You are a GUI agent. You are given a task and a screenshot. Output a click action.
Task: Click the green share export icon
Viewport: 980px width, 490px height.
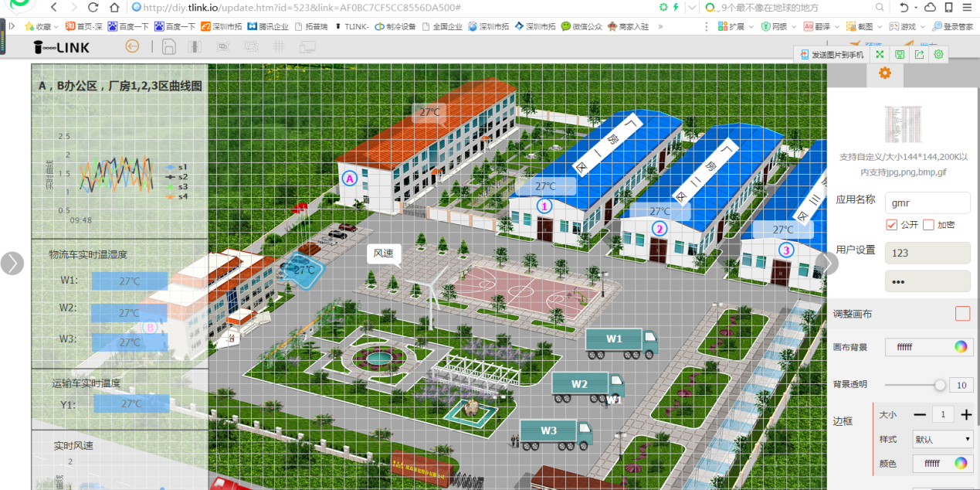[x=919, y=55]
